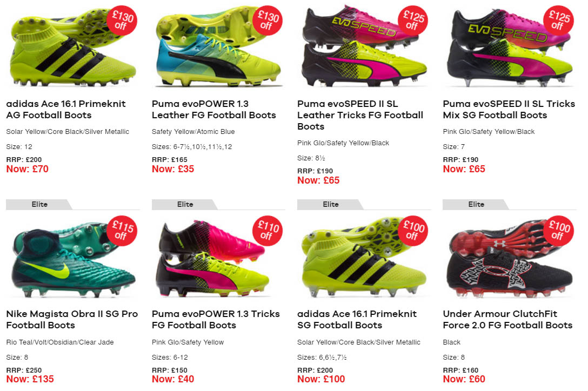Follow the Nike Magista Obra II SG Pro title link
The width and height of the screenshot is (588, 391).
(72, 319)
